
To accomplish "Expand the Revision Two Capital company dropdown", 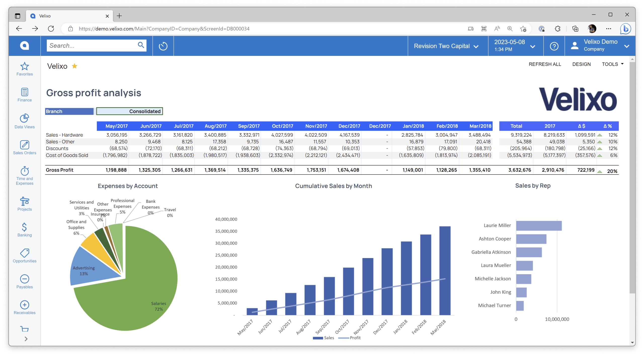I will (x=446, y=46).
